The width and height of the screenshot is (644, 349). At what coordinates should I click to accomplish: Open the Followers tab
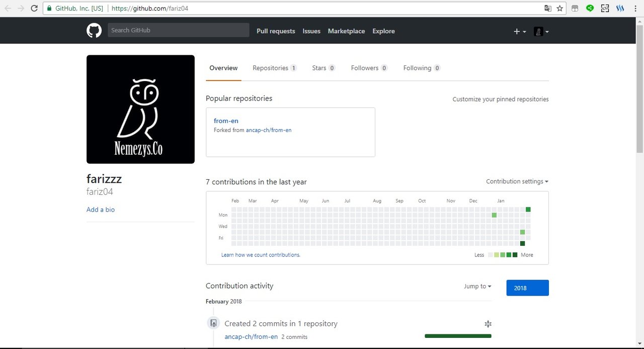(x=369, y=68)
